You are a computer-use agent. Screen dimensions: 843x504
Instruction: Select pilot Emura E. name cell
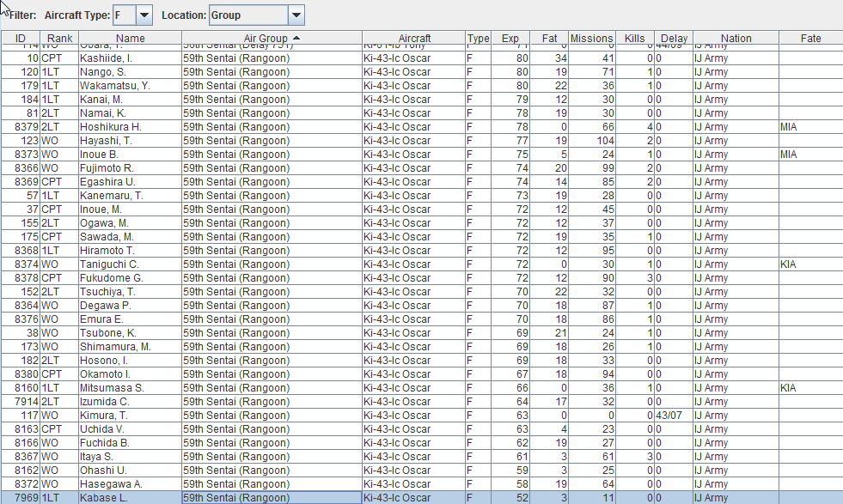pyautogui.click(x=130, y=319)
